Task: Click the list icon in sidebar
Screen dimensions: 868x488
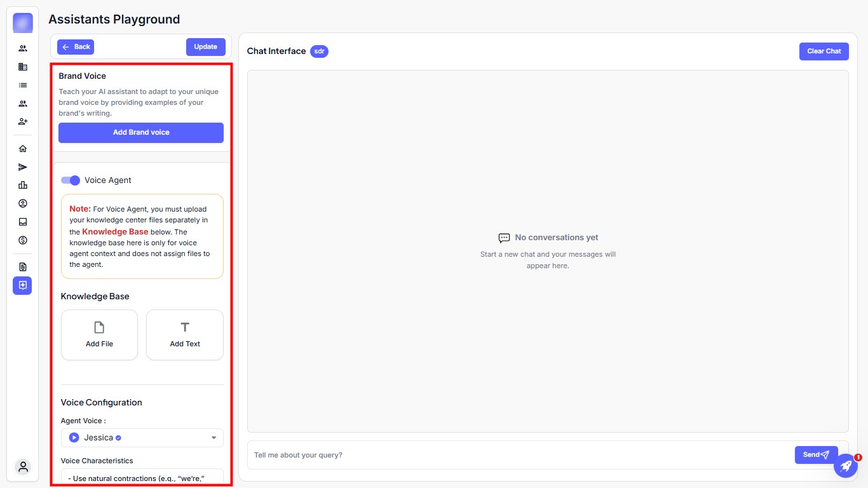Action: coord(23,85)
